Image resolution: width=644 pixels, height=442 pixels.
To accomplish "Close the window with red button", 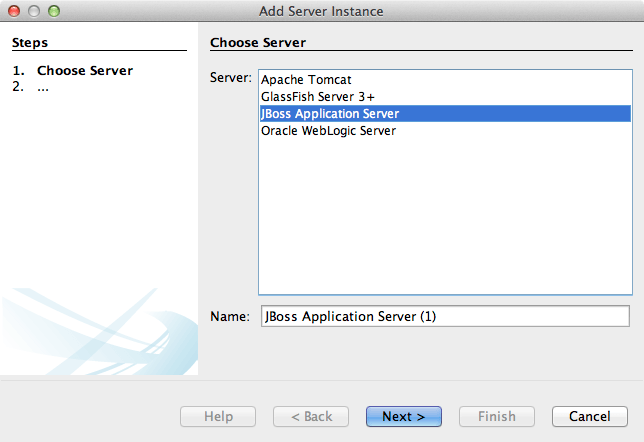I will point(14,11).
